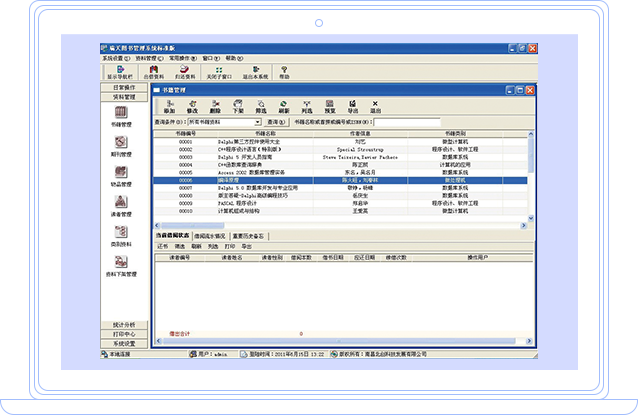This screenshot has width=638, height=415.
Task: Open 读者管理 in the left sidebar
Action: [122, 206]
